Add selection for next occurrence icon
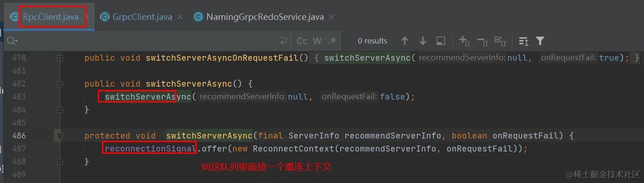644x183 pixels. click(x=465, y=41)
